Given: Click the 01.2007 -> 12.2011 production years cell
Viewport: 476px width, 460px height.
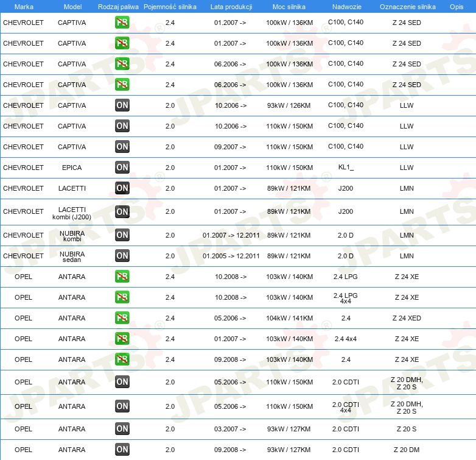Looking at the screenshot, I should tap(231, 235).
